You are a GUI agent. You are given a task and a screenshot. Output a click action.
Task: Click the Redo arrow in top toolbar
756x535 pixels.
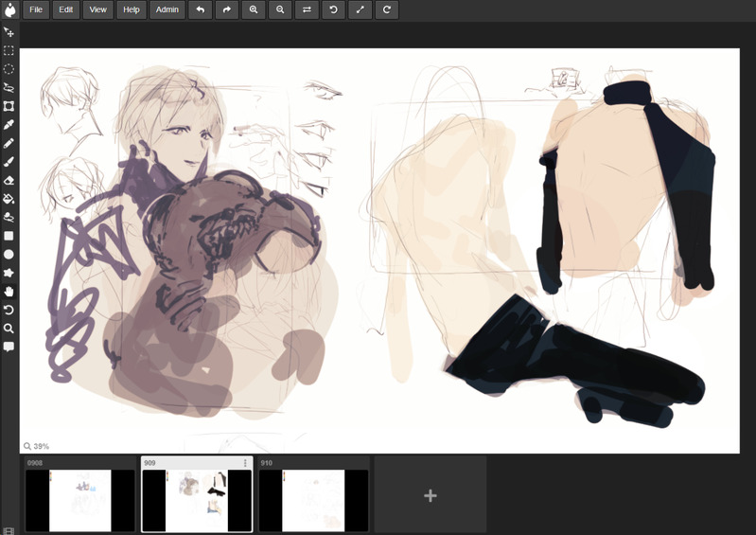click(226, 9)
